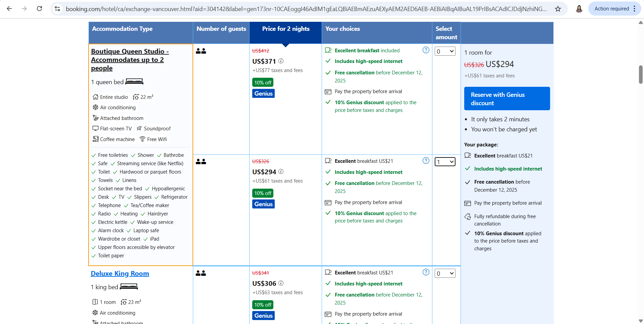Open the Deluxe King Room link
This screenshot has width=644, height=324.
click(120, 273)
